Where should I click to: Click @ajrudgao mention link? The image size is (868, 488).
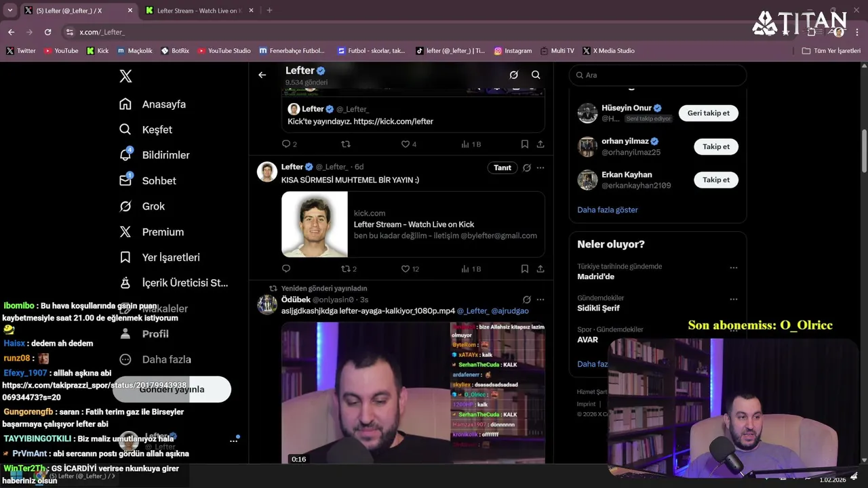(510, 311)
